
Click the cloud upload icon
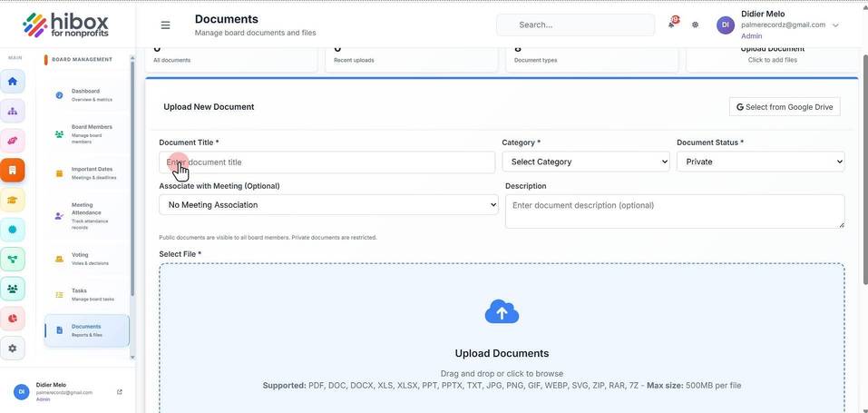pyautogui.click(x=502, y=312)
